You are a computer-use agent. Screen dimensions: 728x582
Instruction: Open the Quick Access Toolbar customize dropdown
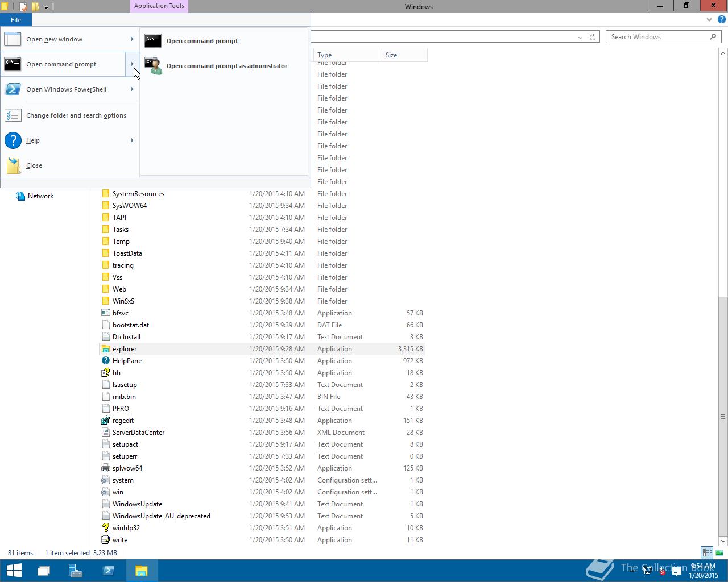click(x=46, y=7)
